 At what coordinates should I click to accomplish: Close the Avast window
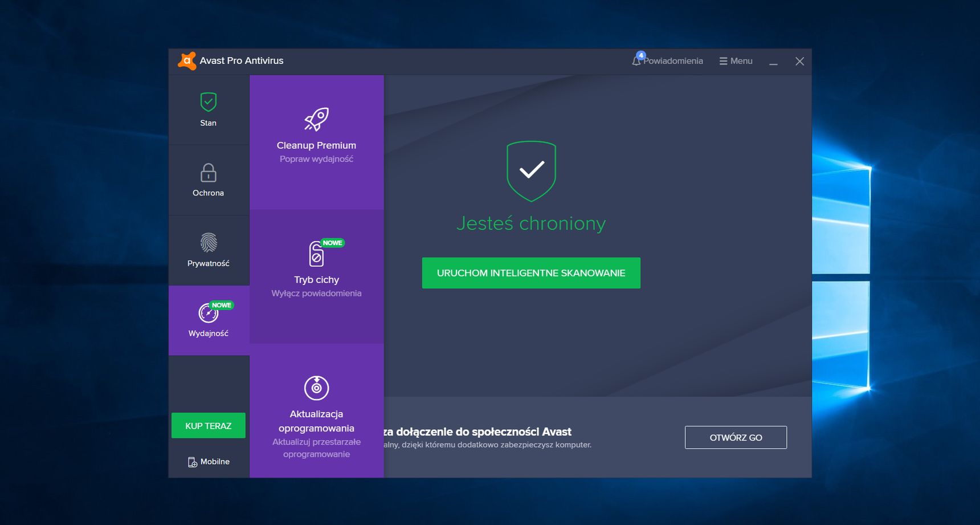800,61
